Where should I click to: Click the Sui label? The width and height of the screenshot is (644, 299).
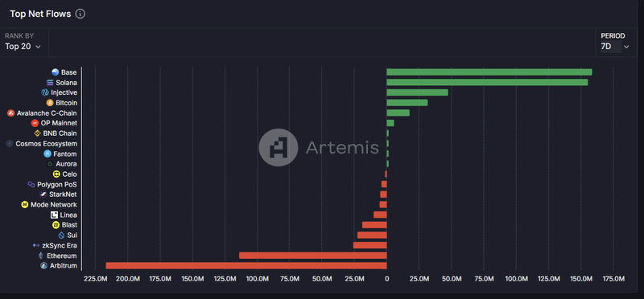72,235
